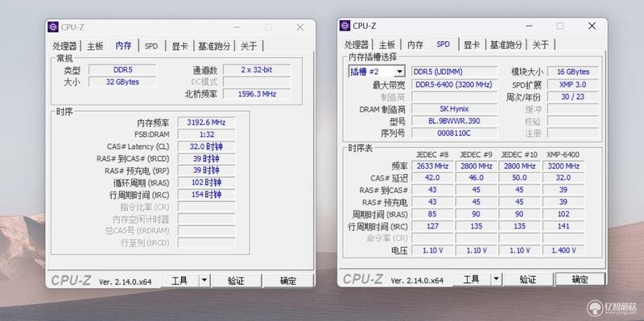Click the 验证 button in the left window
The width and height of the screenshot is (644, 321).
click(236, 281)
